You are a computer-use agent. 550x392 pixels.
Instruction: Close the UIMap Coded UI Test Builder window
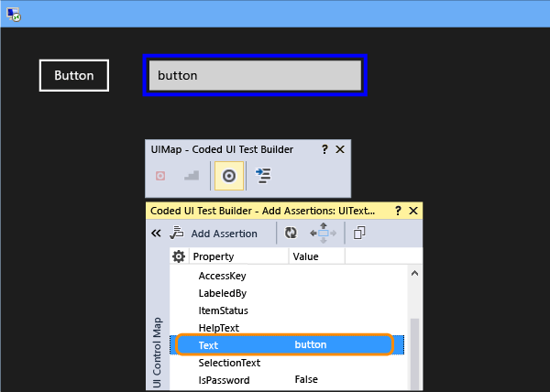[340, 149]
